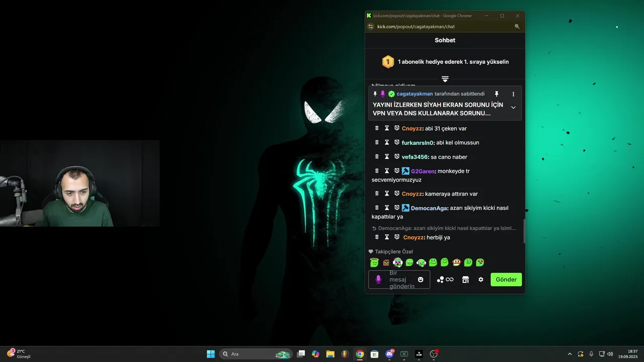Open Windows Start menu
The image size is (644, 362).
click(211, 354)
